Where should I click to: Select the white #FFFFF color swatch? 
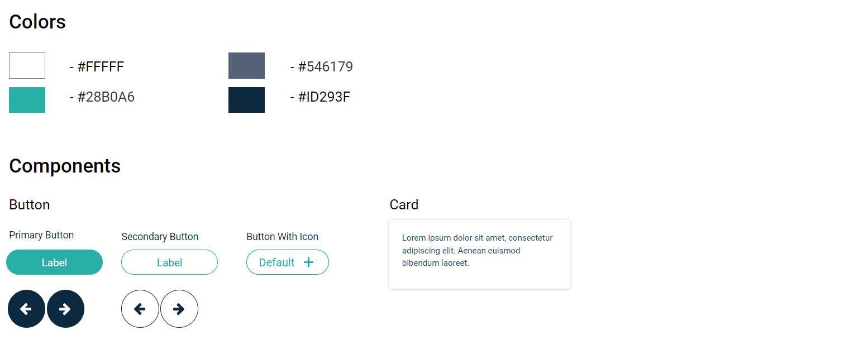click(27, 65)
